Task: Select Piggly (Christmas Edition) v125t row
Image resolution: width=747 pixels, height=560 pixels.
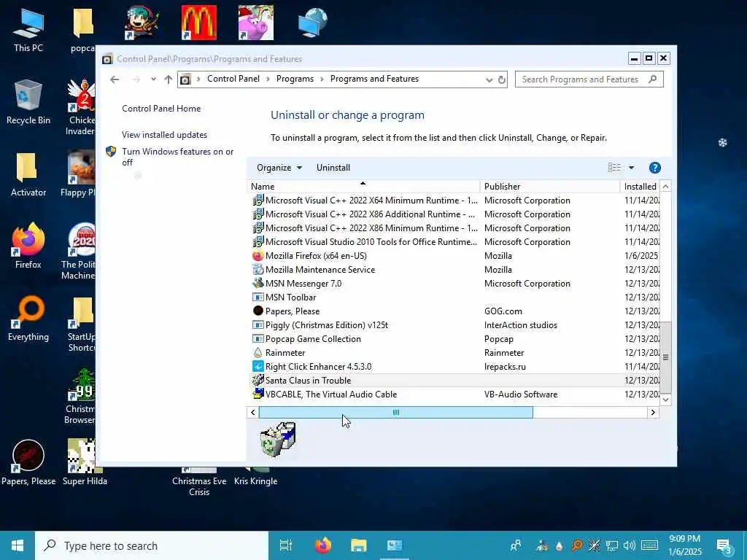Action: coord(455,324)
